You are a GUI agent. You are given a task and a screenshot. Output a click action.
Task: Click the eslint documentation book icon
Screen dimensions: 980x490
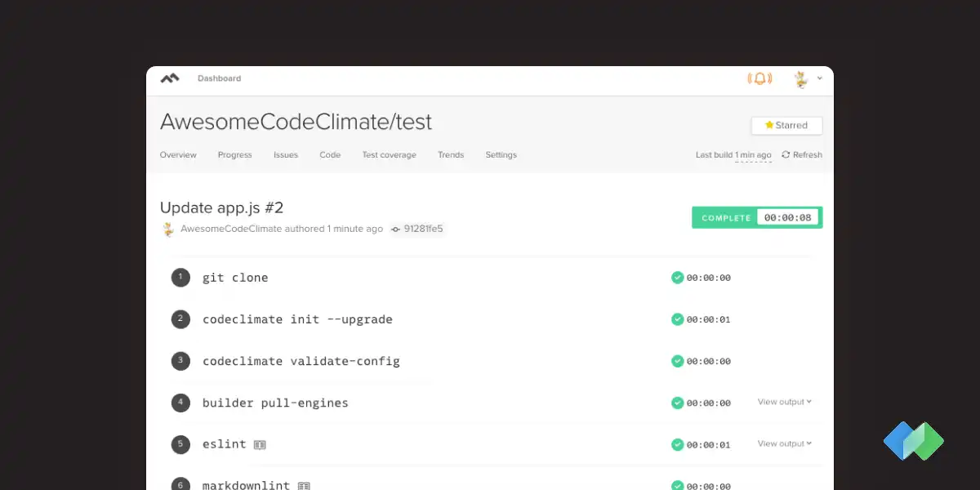tap(260, 445)
